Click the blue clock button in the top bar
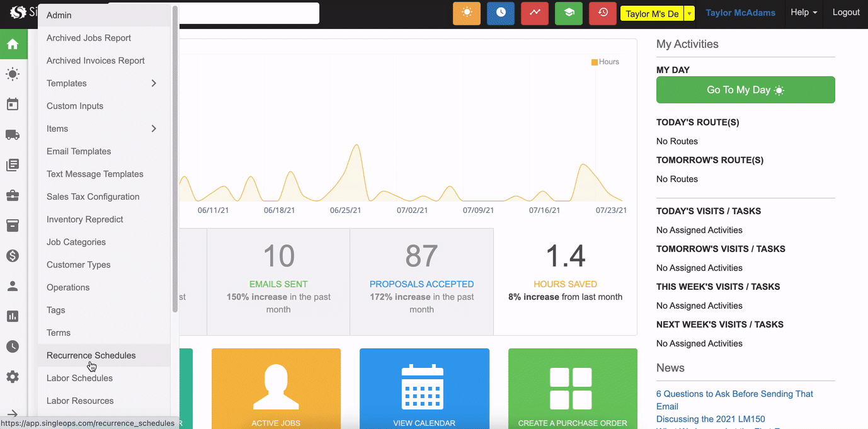868x429 pixels. (501, 13)
